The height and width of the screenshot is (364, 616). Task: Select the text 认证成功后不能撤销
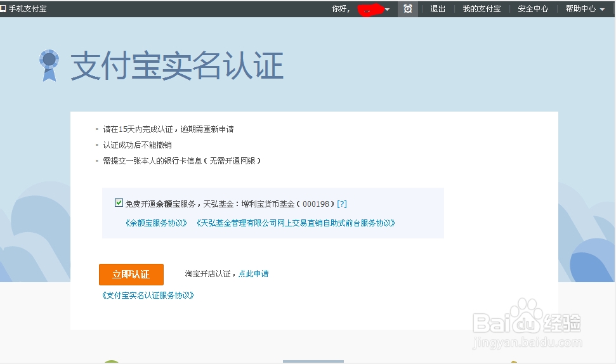coord(137,145)
